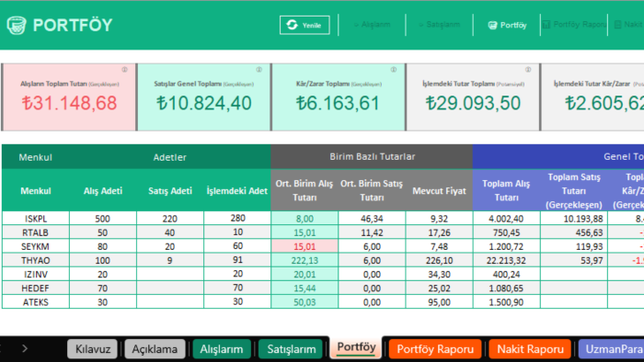
Task: Switch to the Portföy Raporu sheet tab
Action: tap(435, 349)
